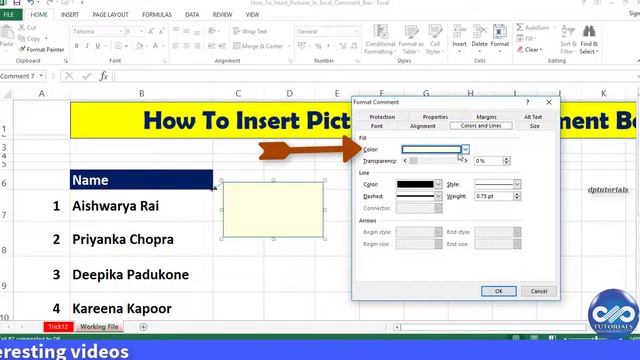Click the Cut icon
Screen dimensions: 640x360
[22, 27]
